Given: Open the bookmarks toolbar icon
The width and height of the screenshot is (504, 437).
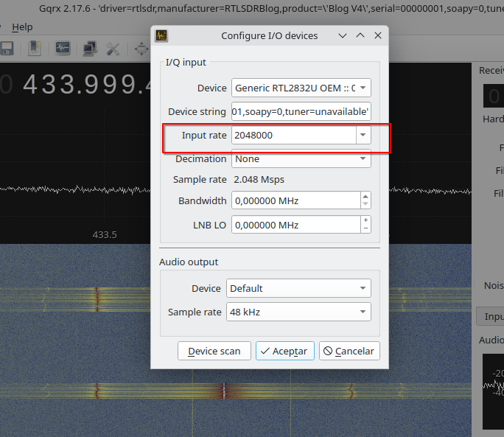Looking at the screenshot, I should point(35,49).
